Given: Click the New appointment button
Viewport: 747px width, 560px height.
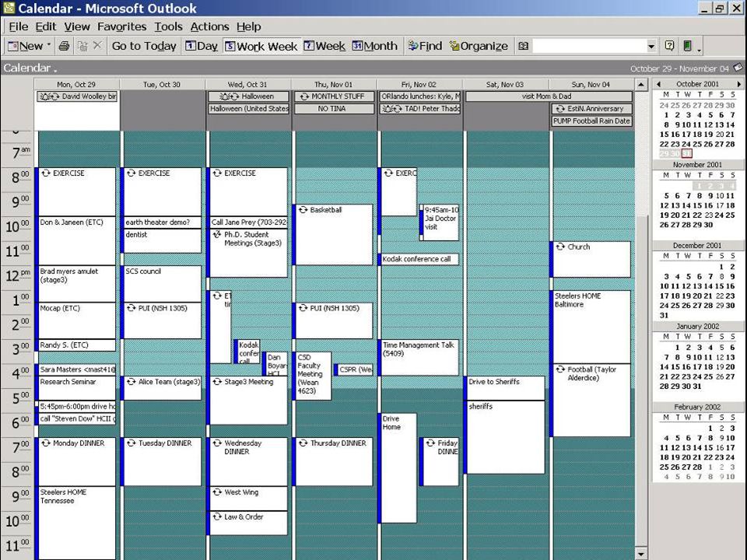Looking at the screenshot, I should coord(26,46).
